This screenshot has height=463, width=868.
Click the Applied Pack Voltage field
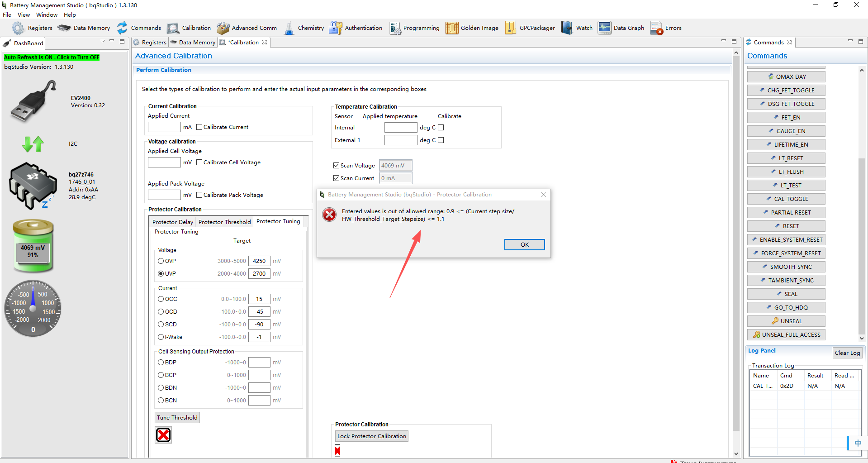(x=164, y=195)
